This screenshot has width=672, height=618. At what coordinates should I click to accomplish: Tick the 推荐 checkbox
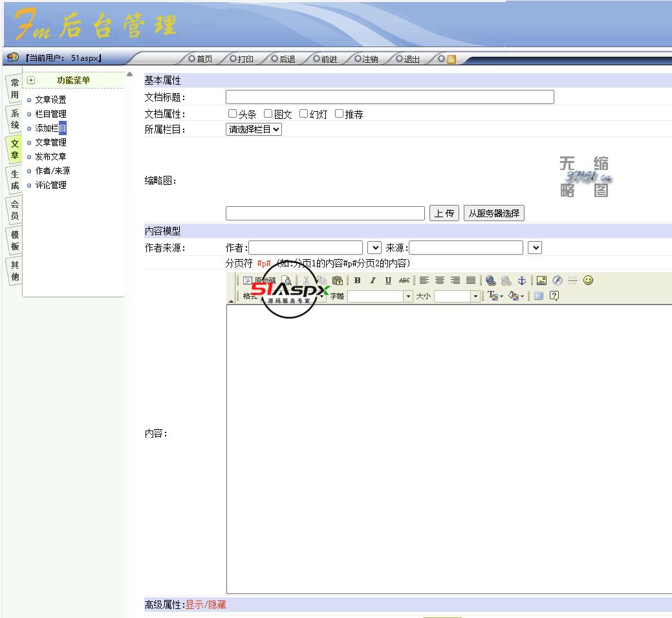pyautogui.click(x=339, y=114)
